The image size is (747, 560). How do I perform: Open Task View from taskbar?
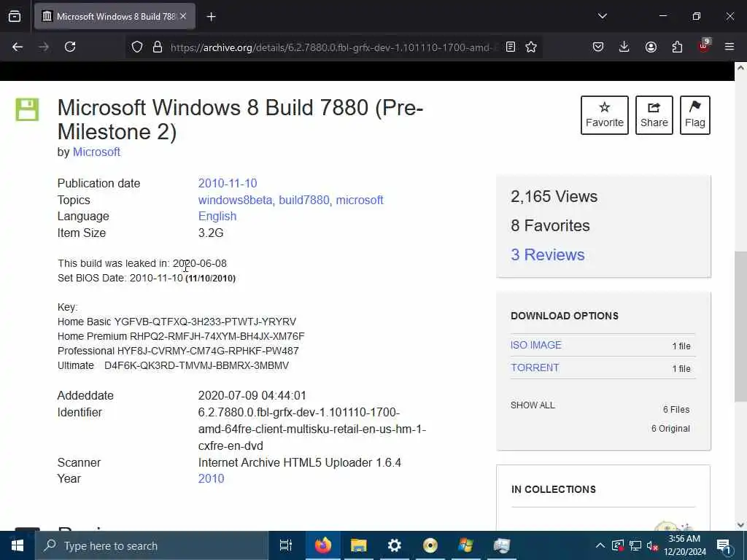(x=286, y=545)
